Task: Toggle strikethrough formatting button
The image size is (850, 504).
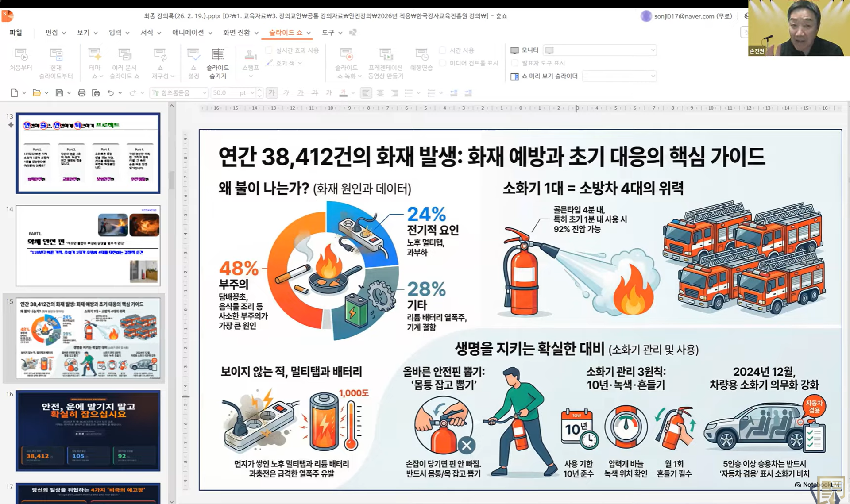Action: click(x=315, y=93)
